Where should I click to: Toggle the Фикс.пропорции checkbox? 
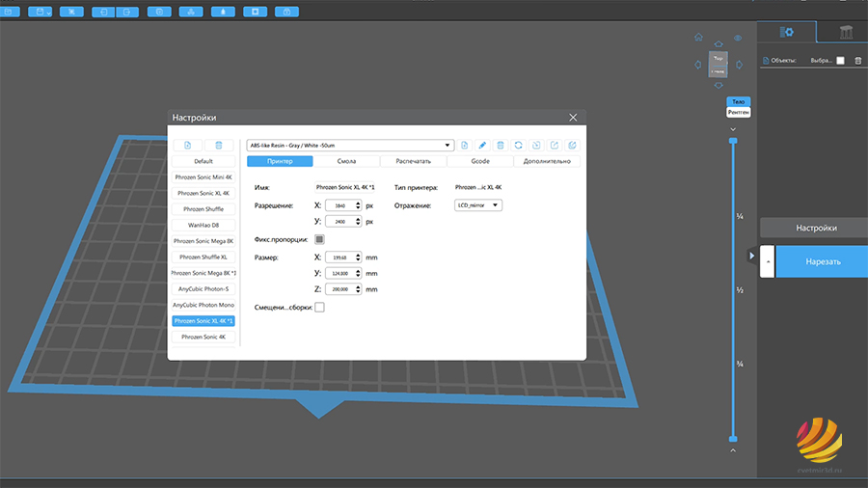pos(319,239)
